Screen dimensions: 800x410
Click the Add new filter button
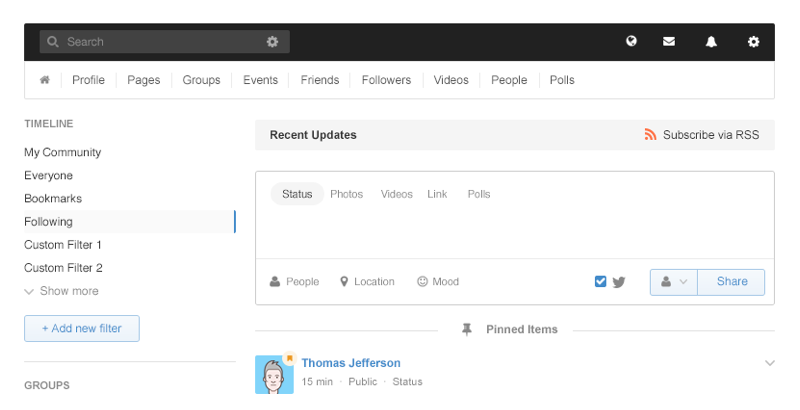[82, 328]
